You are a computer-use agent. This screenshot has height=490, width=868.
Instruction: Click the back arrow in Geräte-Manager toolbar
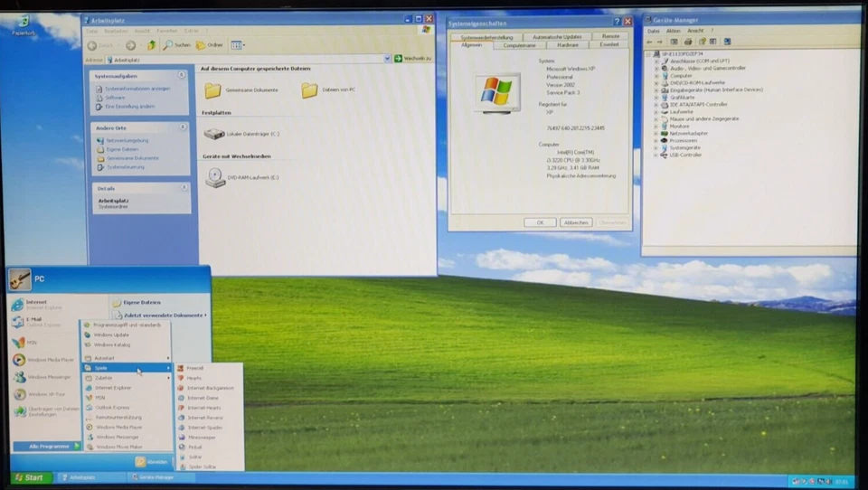point(649,42)
